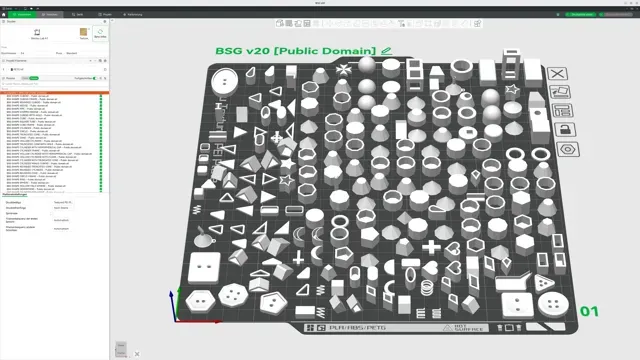Image resolution: width=640 pixels, height=360 pixels.
Task: Toggle printable marker on BSG SHAPE CUBOID row
Action: 101,96
